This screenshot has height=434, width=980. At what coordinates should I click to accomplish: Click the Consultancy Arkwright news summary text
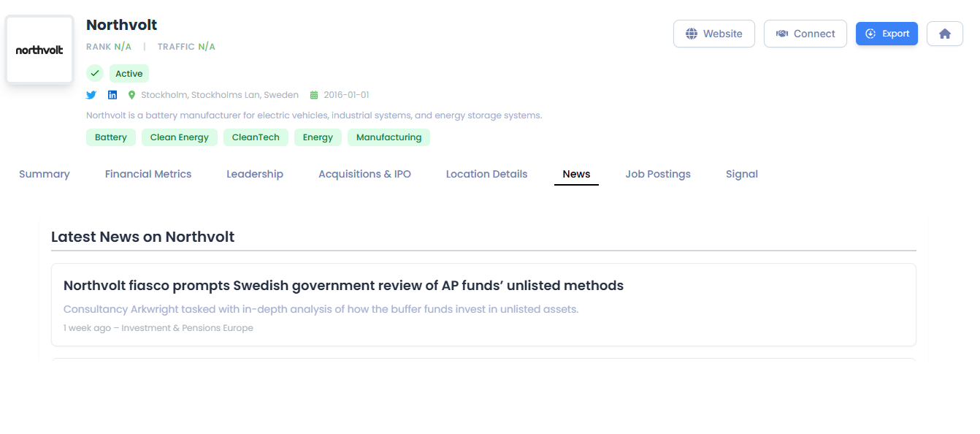tap(321, 309)
